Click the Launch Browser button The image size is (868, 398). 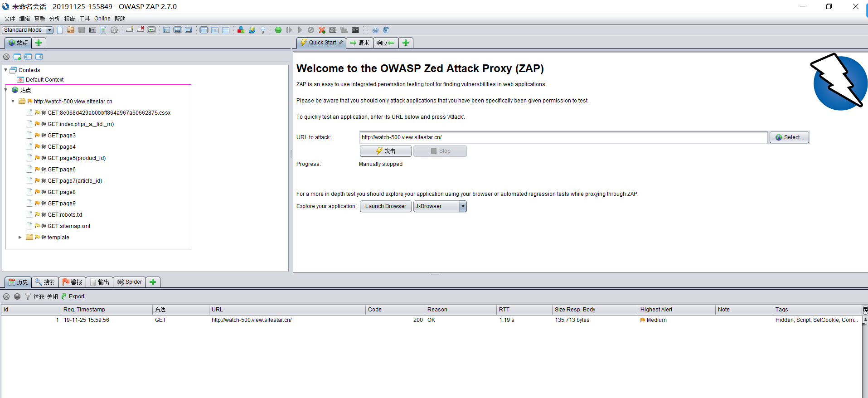(386, 206)
